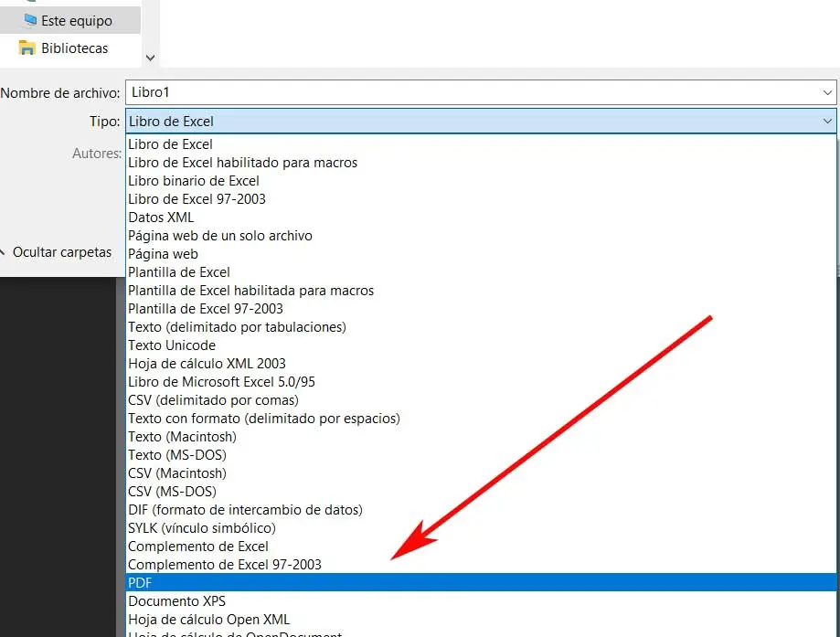
Task: Pick the Página web option
Action: [481, 254]
